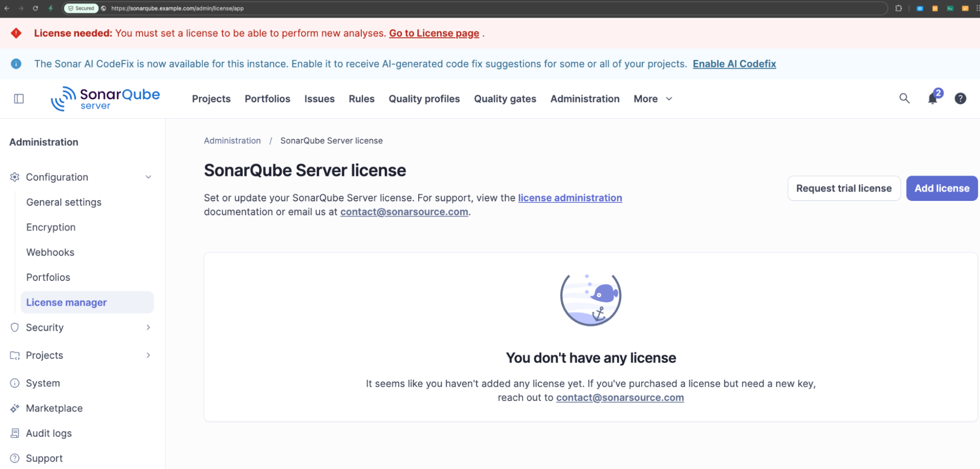Collapse the Configuration section
This screenshot has width=980, height=469.
(x=148, y=177)
